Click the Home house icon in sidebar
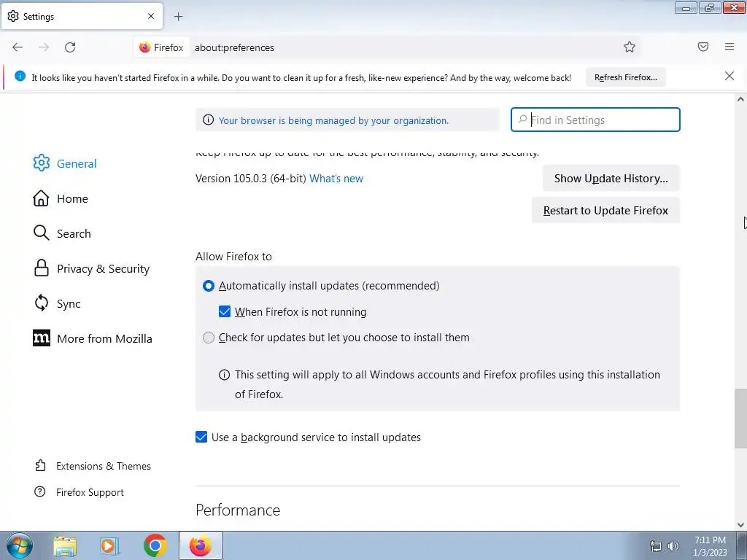 (41, 198)
